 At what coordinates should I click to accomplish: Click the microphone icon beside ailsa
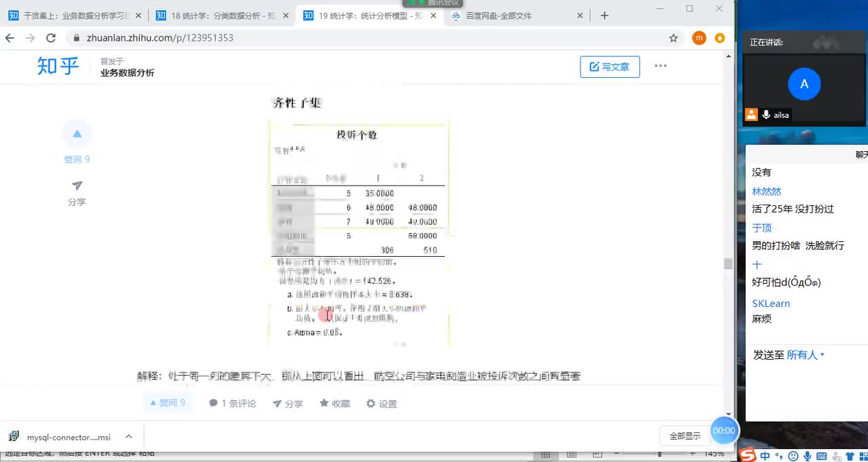tap(766, 114)
